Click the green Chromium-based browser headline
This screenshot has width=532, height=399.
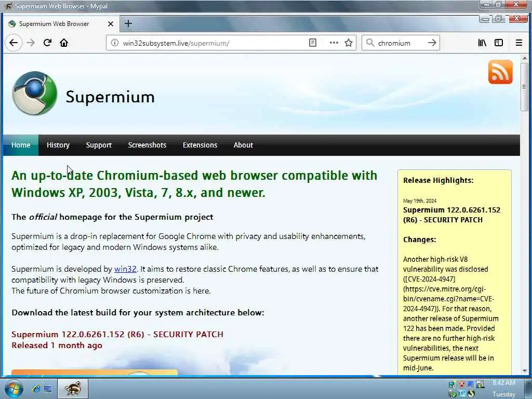click(194, 184)
